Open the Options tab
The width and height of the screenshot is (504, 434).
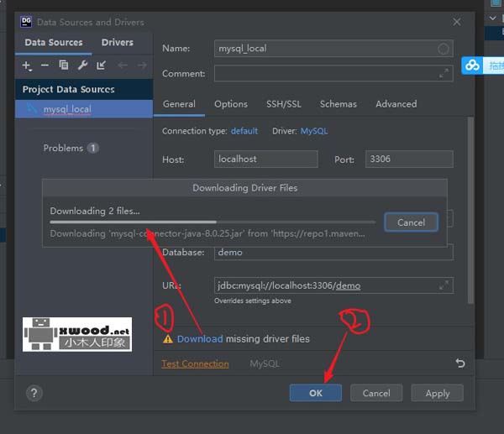pyautogui.click(x=231, y=104)
